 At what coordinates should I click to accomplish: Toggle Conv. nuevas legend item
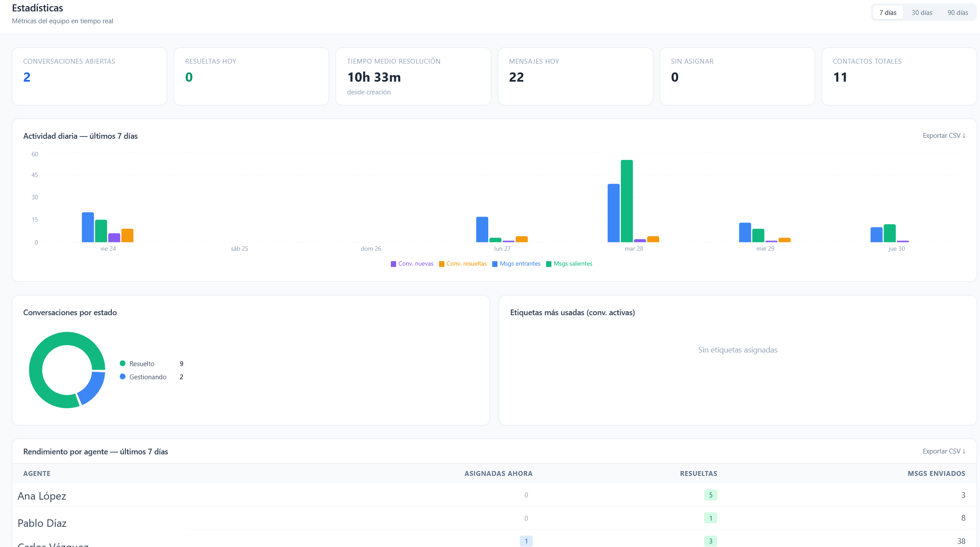point(412,264)
